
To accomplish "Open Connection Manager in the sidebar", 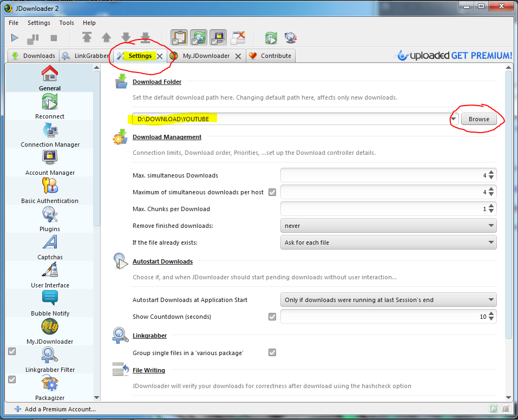I will coord(50,134).
